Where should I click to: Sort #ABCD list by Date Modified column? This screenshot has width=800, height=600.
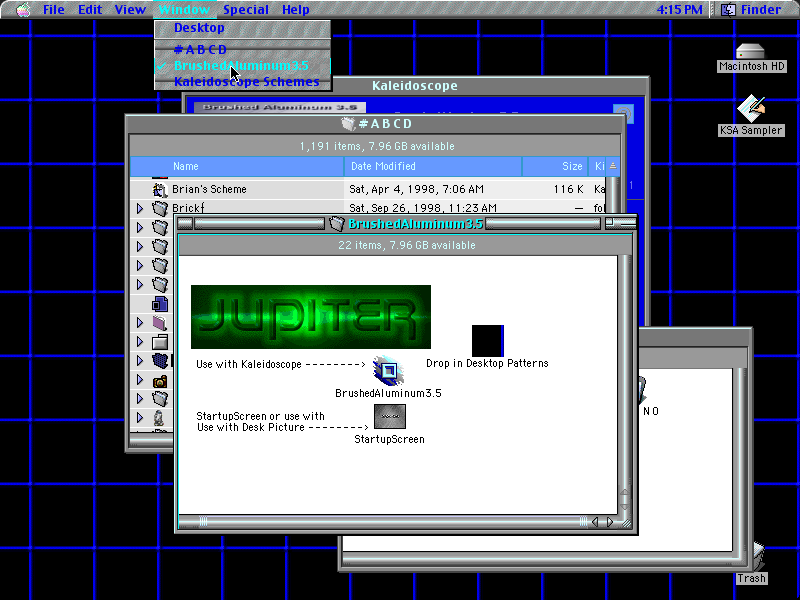pos(433,166)
